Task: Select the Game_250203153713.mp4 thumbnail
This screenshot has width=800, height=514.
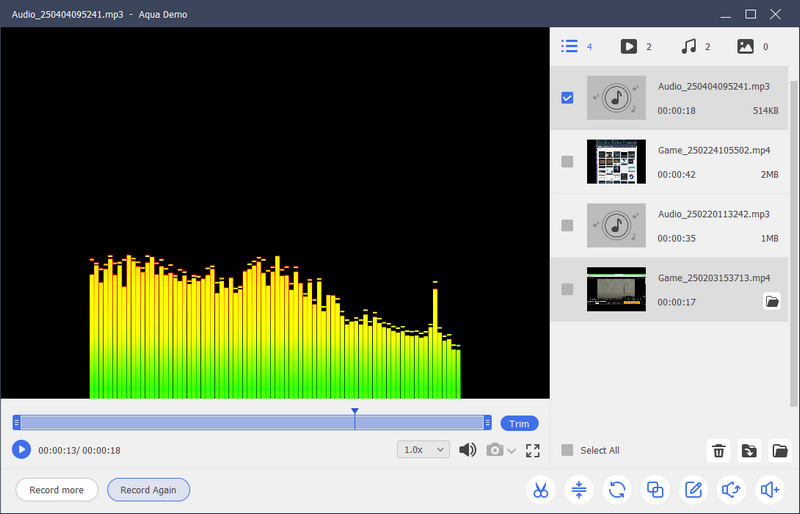Action: [x=616, y=289]
